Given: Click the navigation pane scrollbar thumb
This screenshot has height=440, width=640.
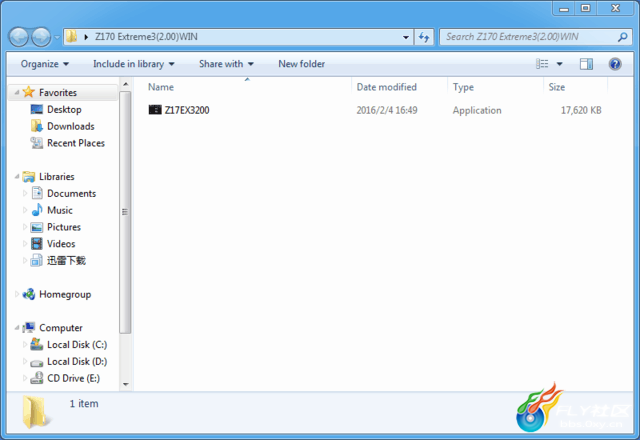Looking at the screenshot, I should coord(125,212).
